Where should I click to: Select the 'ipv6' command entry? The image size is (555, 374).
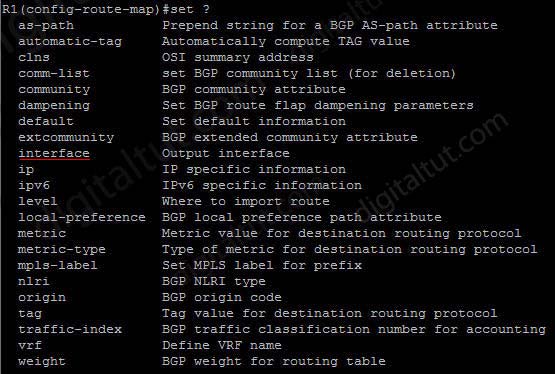click(34, 185)
